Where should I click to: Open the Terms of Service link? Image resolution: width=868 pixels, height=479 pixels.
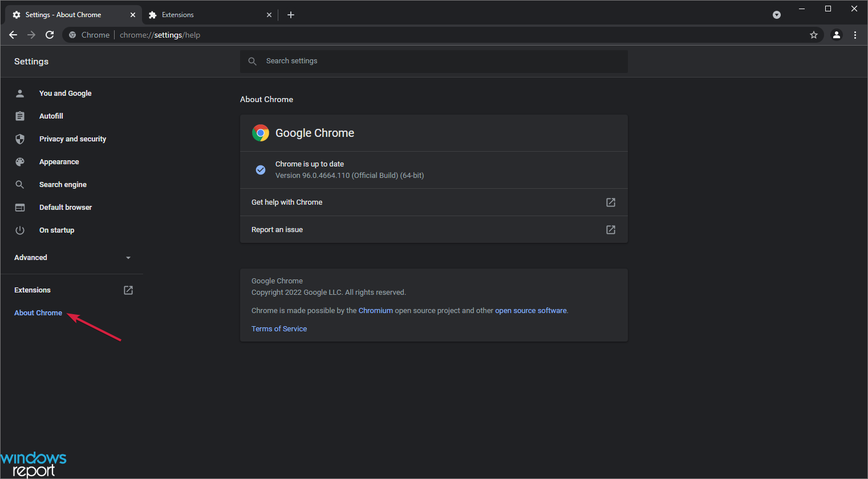(x=279, y=329)
